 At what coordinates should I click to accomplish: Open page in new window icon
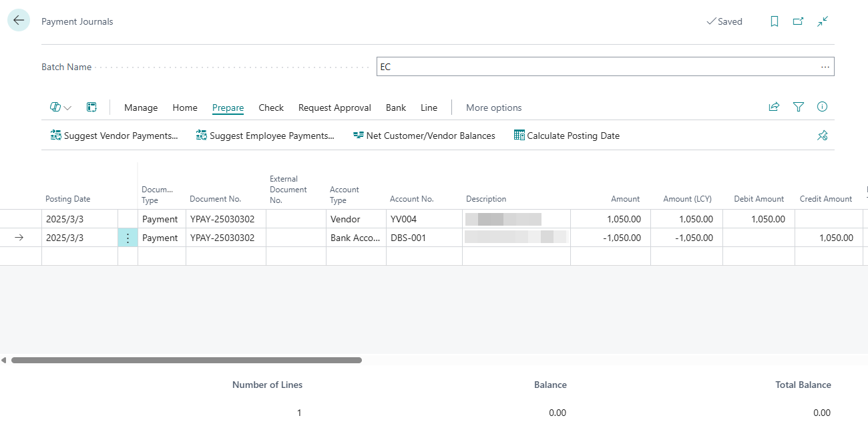click(x=798, y=21)
